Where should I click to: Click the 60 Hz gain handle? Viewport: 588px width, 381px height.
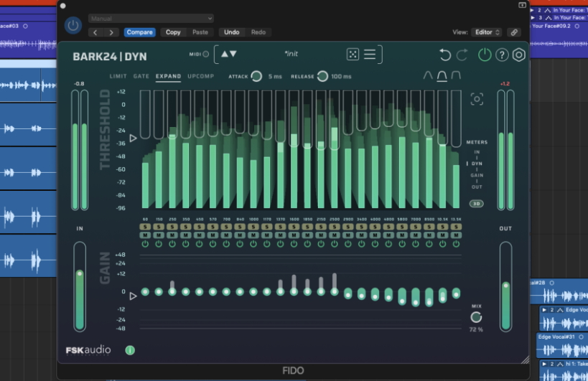click(145, 291)
